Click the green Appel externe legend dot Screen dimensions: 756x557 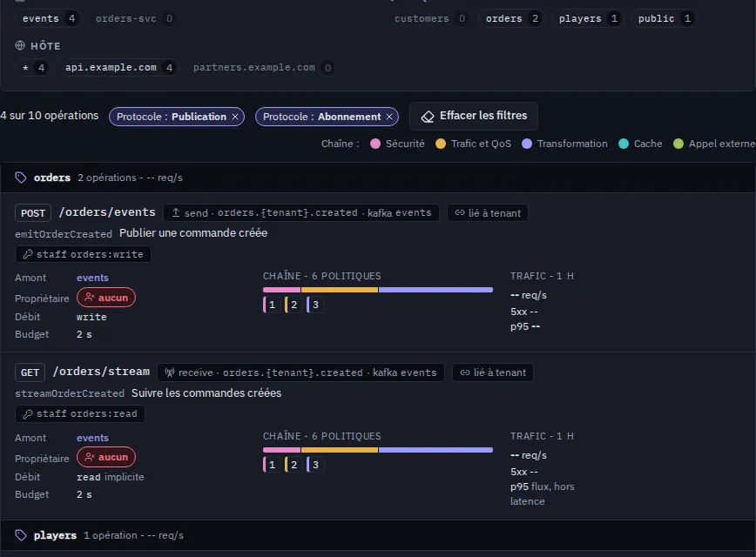pyautogui.click(x=678, y=144)
